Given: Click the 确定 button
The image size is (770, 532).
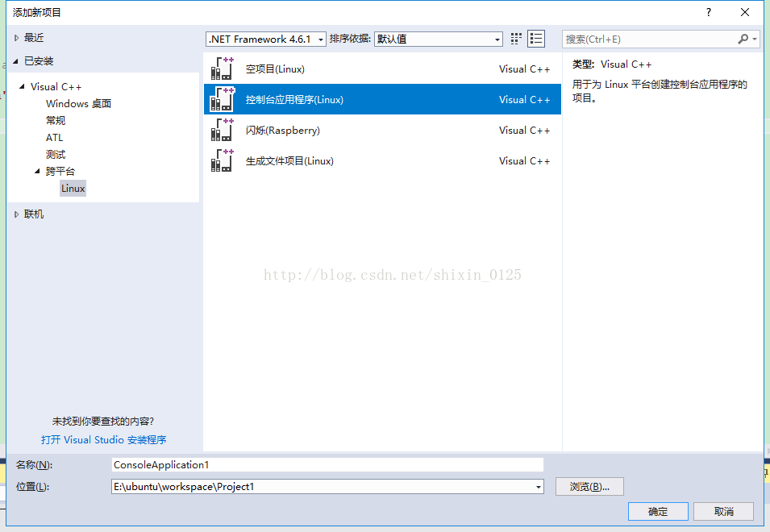Looking at the screenshot, I should pos(658,511).
